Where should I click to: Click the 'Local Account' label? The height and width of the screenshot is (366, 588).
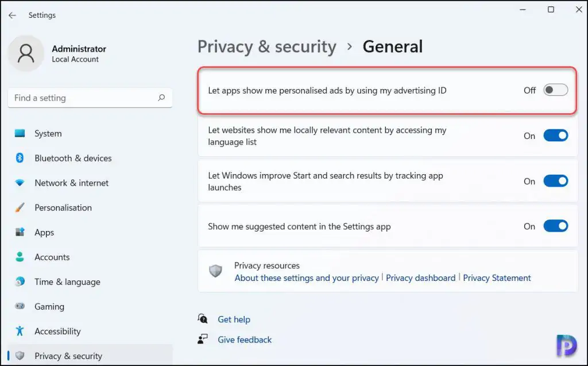click(x=75, y=59)
